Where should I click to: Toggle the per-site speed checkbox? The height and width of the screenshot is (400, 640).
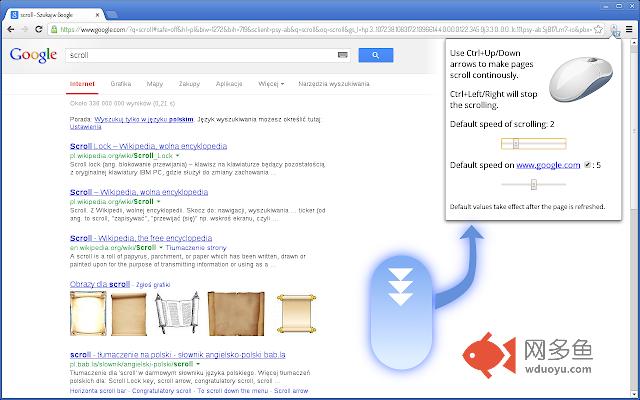coord(587,165)
